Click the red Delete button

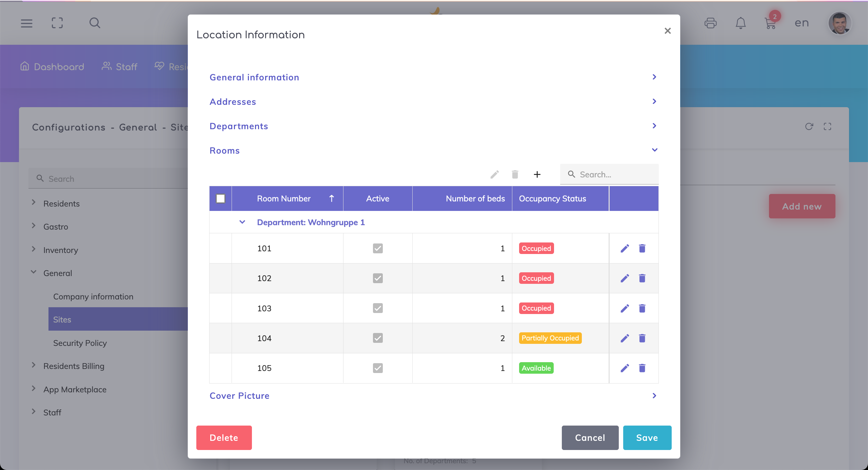(224, 437)
